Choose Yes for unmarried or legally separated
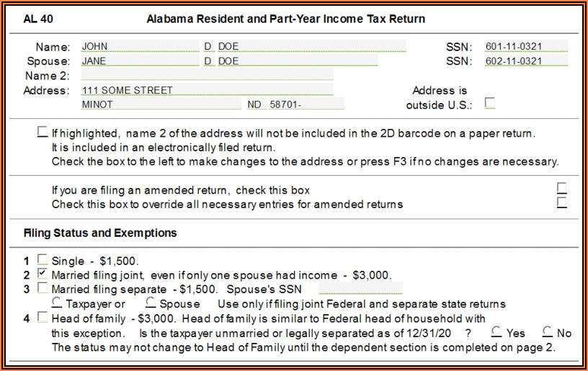 496,332
